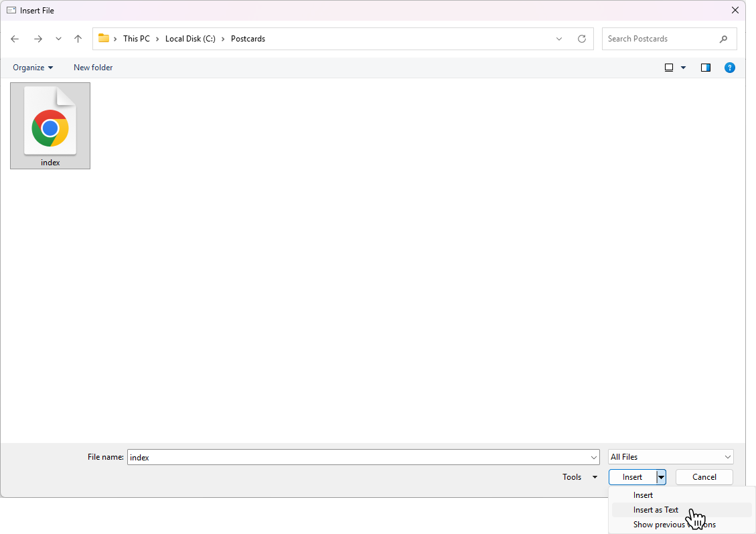
Task: Open the Tools dropdown menu
Action: [580, 477]
